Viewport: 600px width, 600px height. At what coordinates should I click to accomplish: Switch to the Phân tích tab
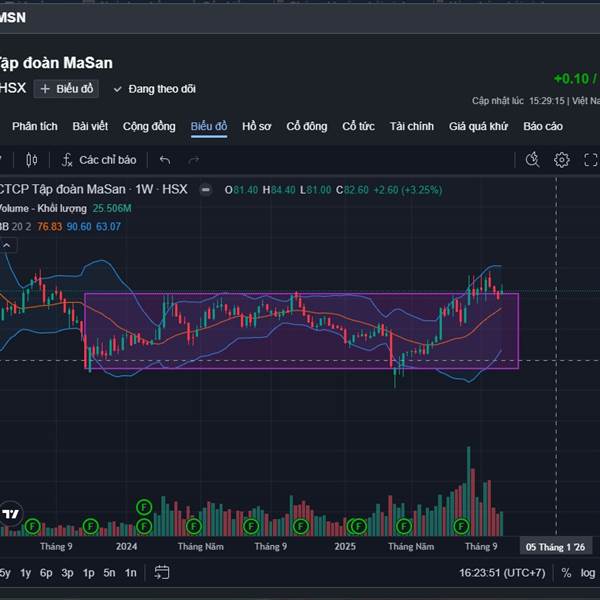point(34,126)
